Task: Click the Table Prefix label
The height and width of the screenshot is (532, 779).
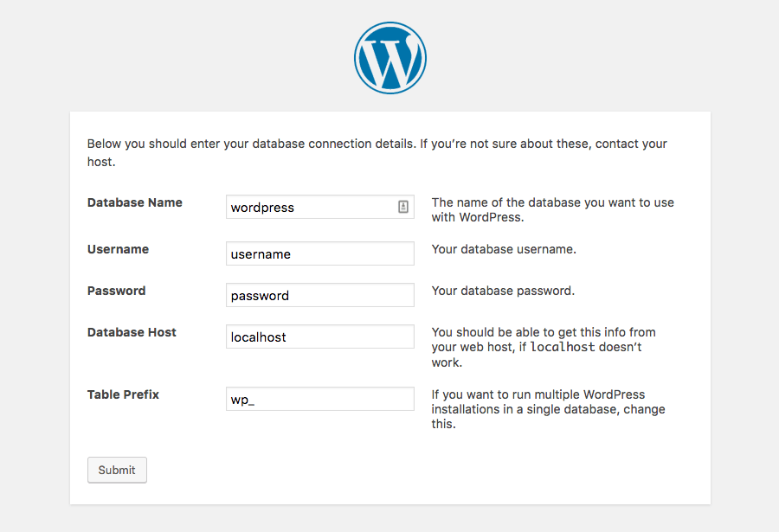Action: [x=123, y=394]
